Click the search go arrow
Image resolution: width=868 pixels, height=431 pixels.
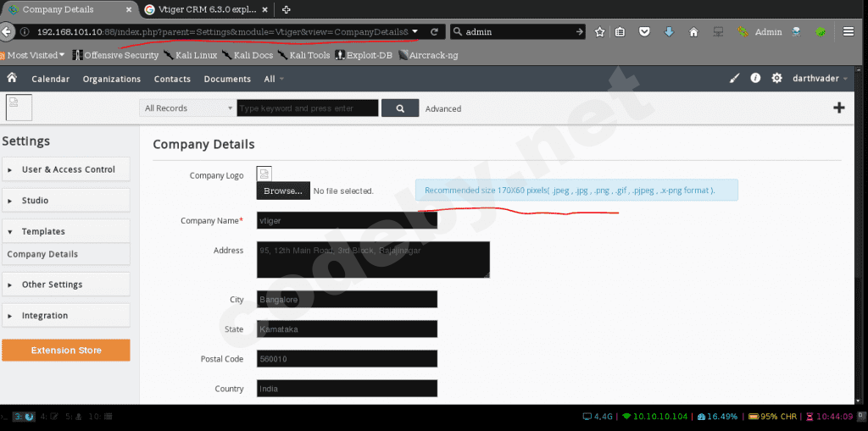[x=579, y=32]
